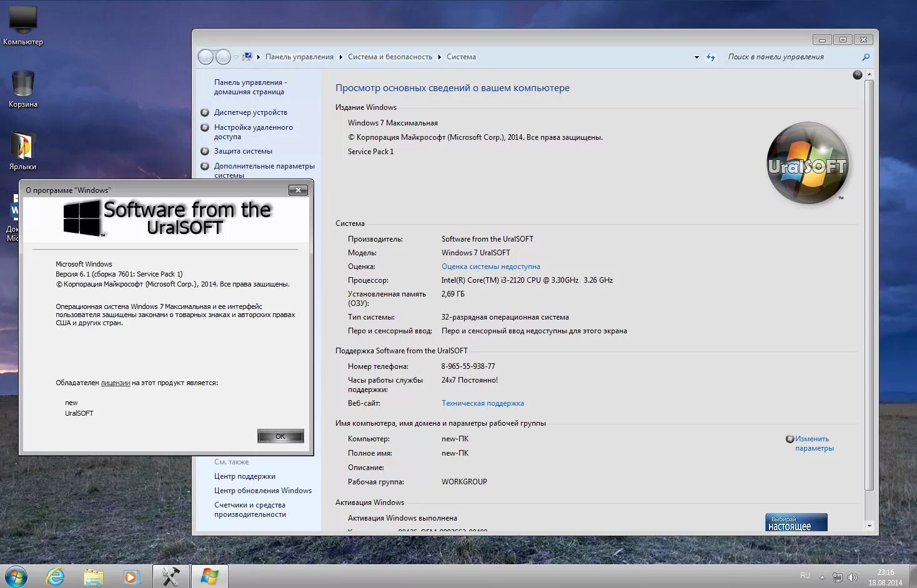Click the shield icon beside Защита системы
Image resolution: width=917 pixels, height=588 pixels.
coord(205,151)
